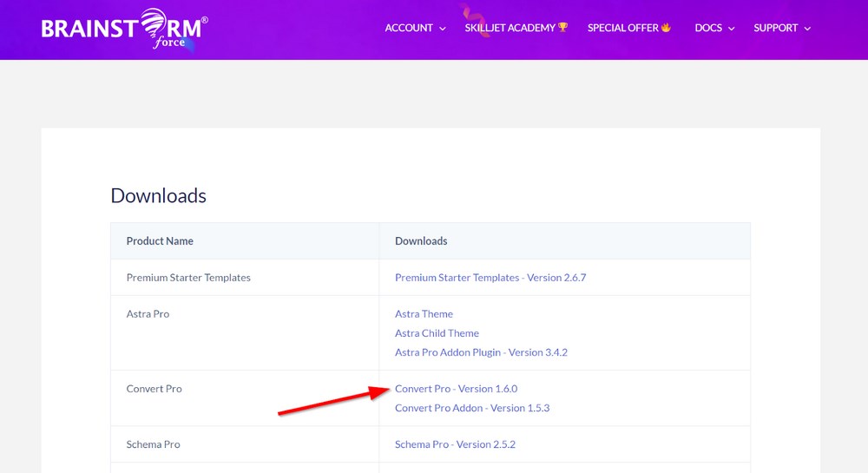Click the Product Name column header
868x473 pixels.
pos(160,241)
